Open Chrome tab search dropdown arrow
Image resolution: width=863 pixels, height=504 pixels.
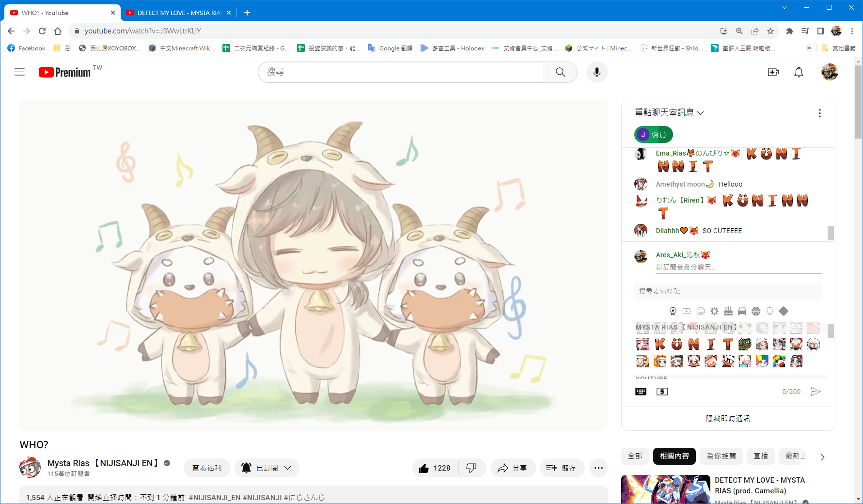pos(785,7)
